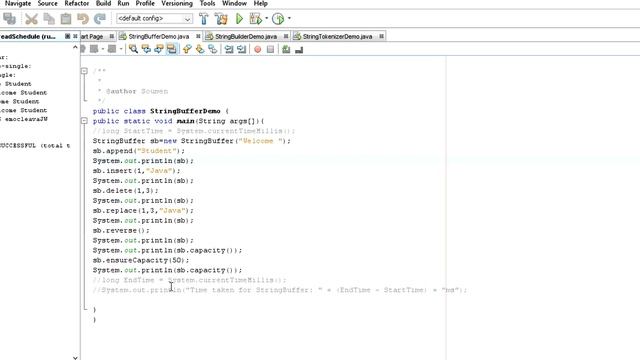This screenshot has height=360, width=640.
Task: Close the StringBuilderDemo.java tab
Action: coord(286,36)
